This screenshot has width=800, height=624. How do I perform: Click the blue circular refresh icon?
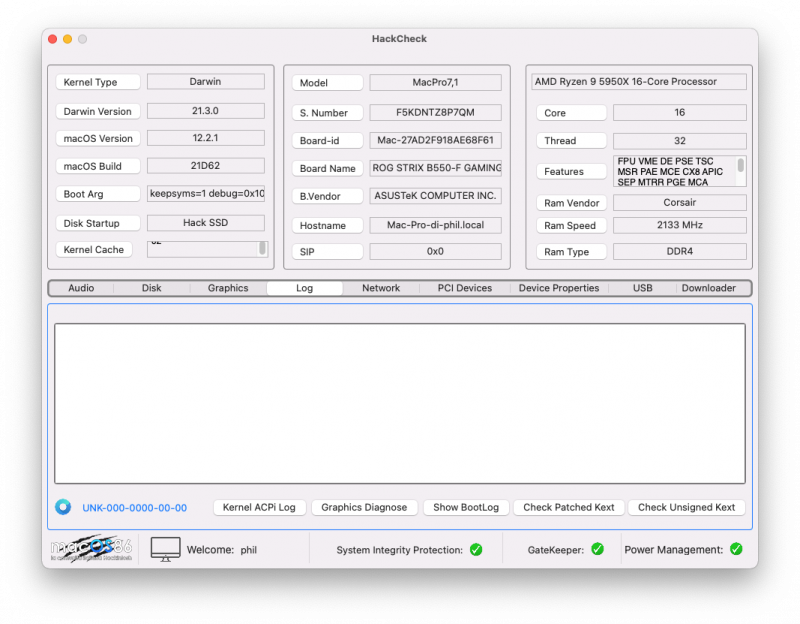[x=63, y=507]
